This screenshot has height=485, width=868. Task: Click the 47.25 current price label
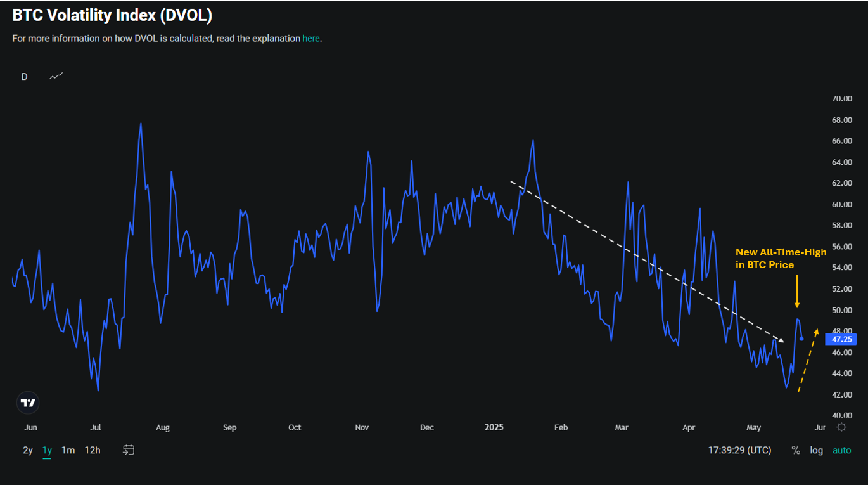(840, 339)
